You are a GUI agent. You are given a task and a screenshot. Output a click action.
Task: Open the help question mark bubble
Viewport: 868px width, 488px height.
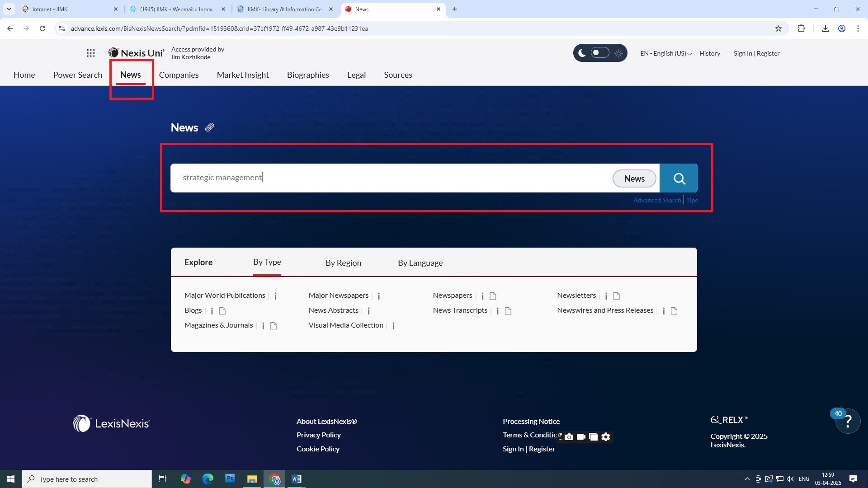coord(848,422)
